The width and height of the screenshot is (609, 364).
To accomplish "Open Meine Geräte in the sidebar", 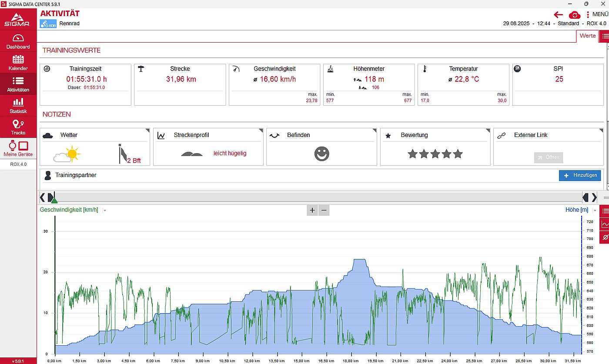I will (18, 149).
